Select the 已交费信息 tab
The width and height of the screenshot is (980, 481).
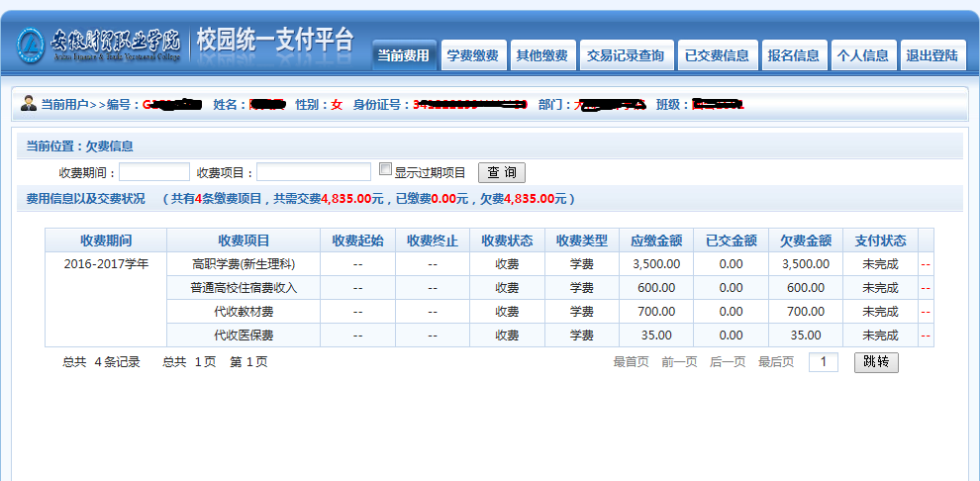[x=718, y=56]
